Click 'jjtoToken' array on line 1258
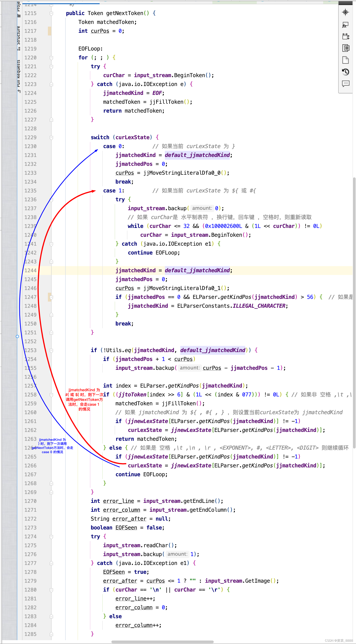 coord(132,395)
